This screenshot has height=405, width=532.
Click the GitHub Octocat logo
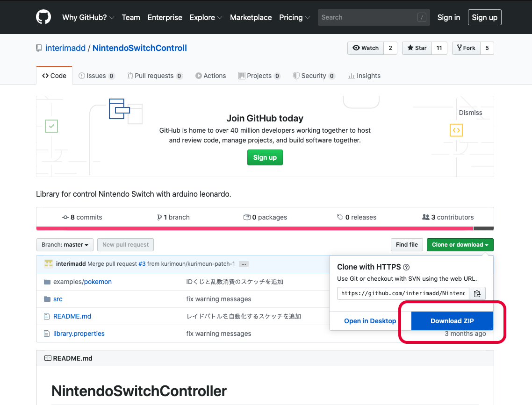43,17
